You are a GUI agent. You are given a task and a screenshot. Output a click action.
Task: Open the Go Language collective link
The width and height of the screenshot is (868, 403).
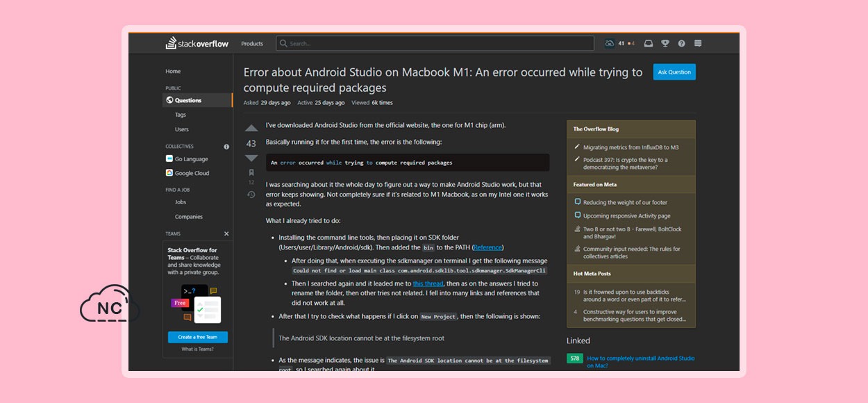pyautogui.click(x=192, y=159)
